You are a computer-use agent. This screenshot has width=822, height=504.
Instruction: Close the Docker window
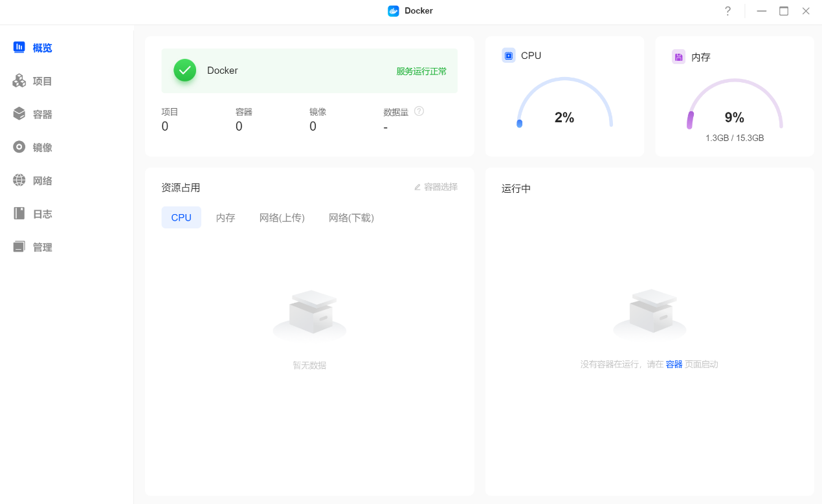point(806,11)
